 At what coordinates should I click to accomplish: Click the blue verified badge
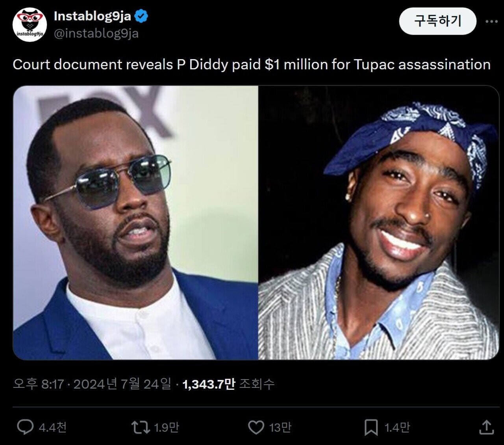[x=141, y=16]
